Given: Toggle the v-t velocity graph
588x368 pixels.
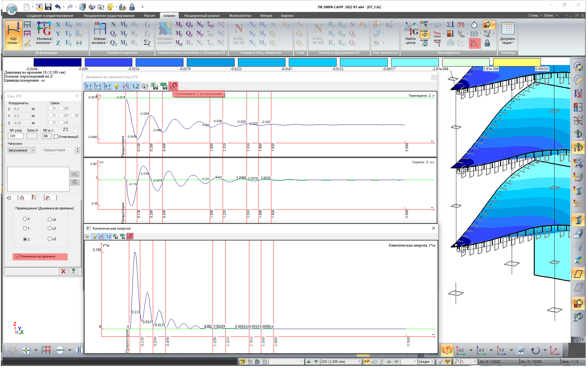Looking at the screenshot, I should coord(98,86).
